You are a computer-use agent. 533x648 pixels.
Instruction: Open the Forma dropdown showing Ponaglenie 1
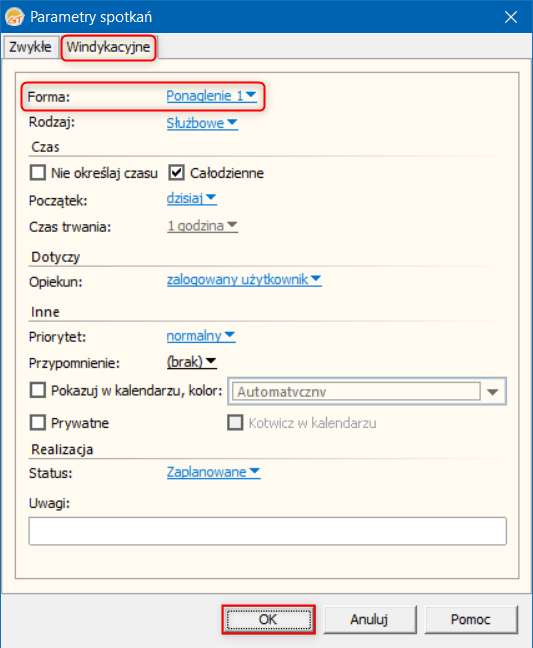coord(212,96)
